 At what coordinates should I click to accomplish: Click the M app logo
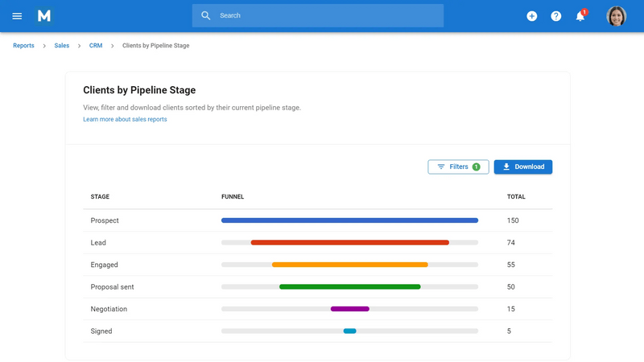click(44, 16)
